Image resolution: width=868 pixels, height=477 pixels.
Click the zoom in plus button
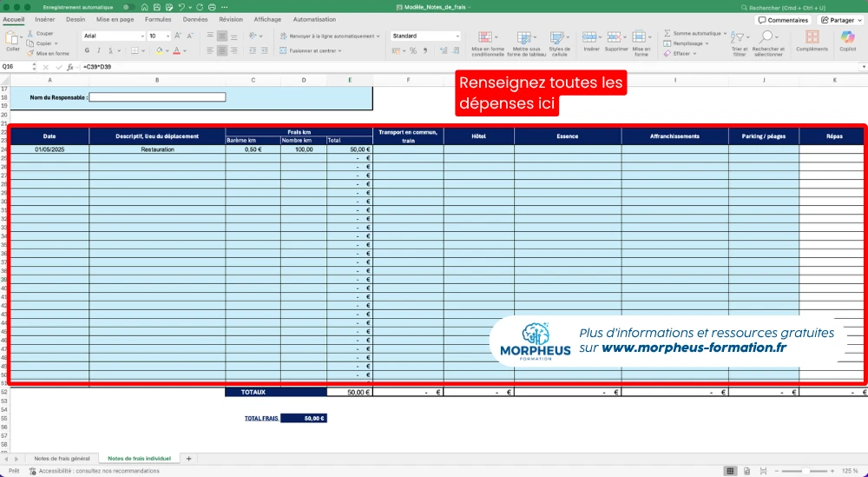[832, 471]
